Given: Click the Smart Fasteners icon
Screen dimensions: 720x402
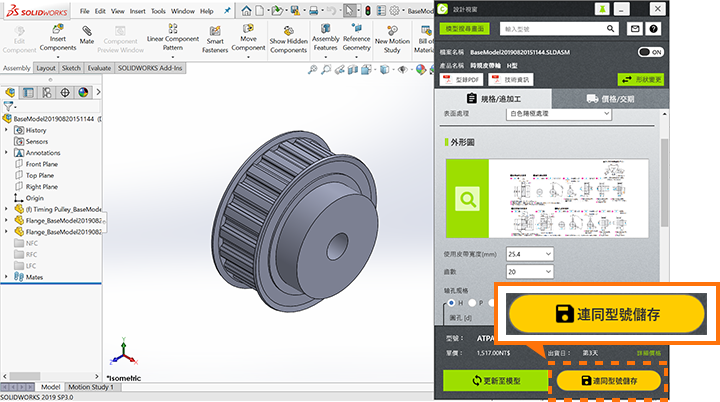Looking at the screenshot, I should click(x=214, y=38).
